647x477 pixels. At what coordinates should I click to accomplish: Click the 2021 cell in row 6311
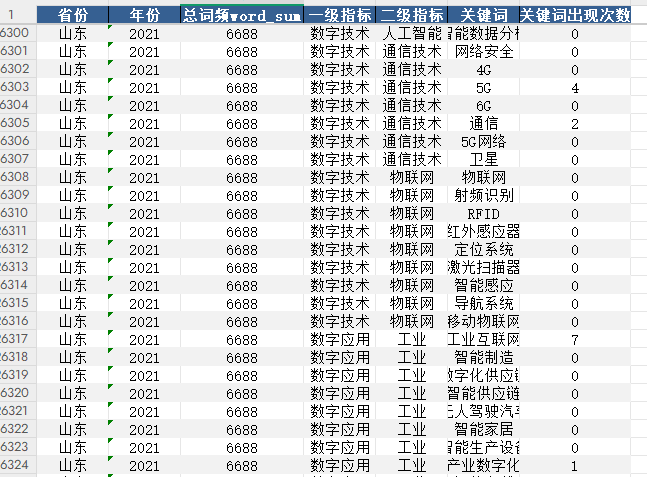(x=144, y=231)
